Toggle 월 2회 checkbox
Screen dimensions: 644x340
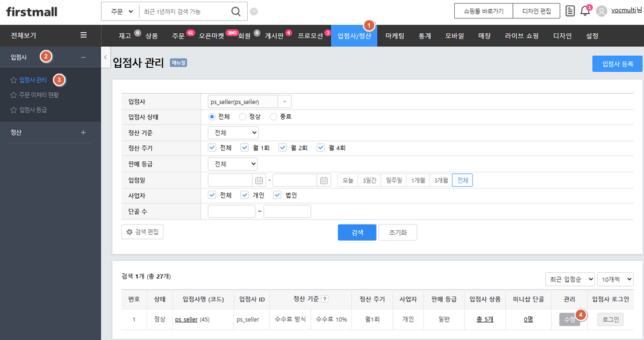pos(282,148)
